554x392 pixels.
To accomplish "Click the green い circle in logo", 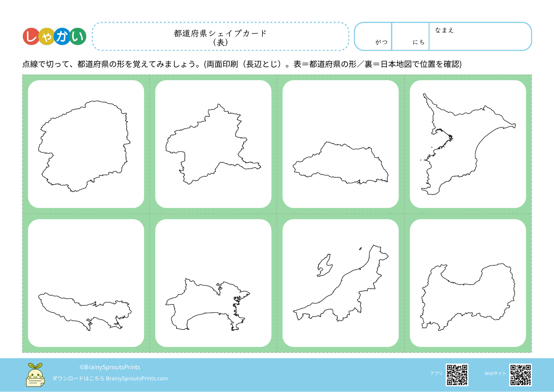I will coord(78,37).
